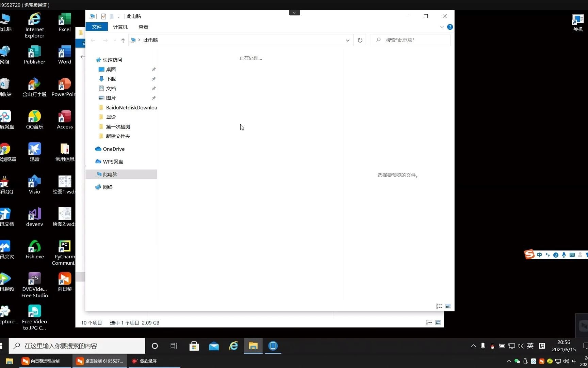Open the Properties icon on the quick access toolbar
This screenshot has height=368, width=588.
click(x=103, y=16)
